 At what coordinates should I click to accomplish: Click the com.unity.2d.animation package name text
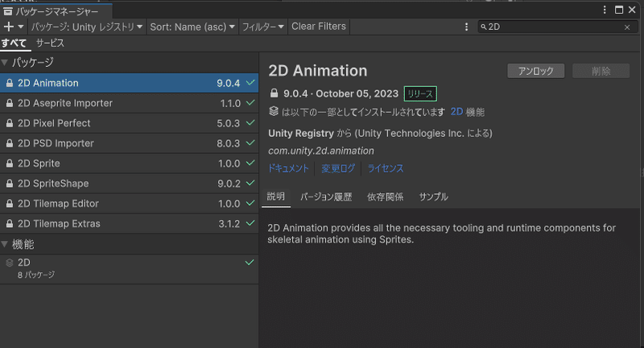(321, 151)
